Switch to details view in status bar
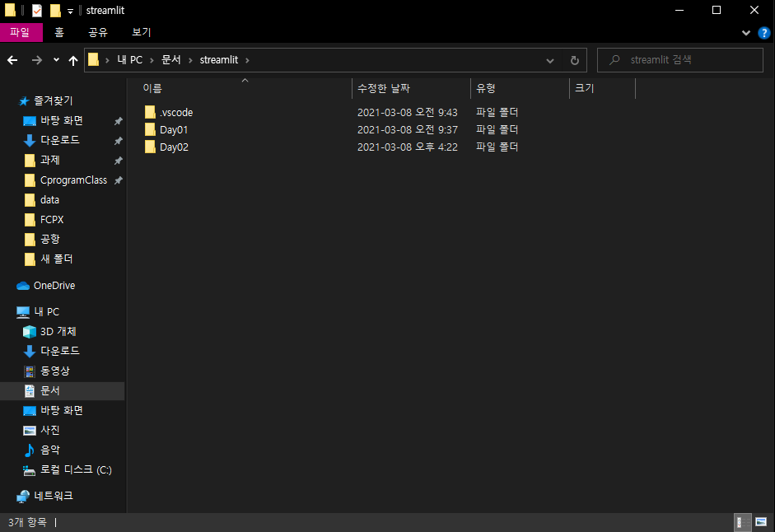 click(x=742, y=522)
